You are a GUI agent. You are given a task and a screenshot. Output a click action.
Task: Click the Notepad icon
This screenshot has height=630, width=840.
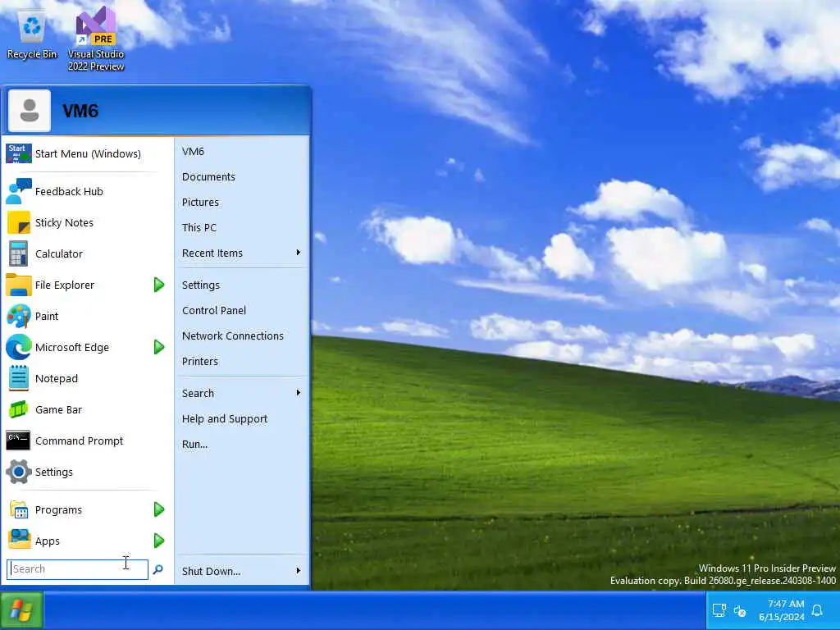19,377
